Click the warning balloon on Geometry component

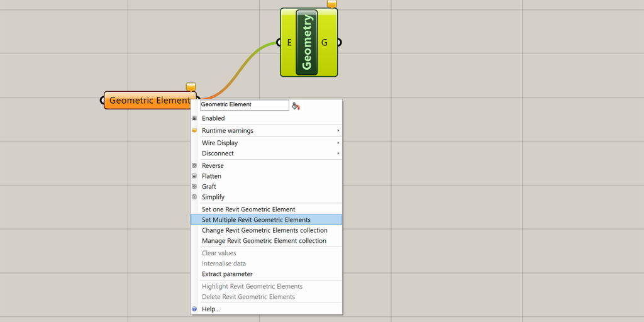pos(331,4)
